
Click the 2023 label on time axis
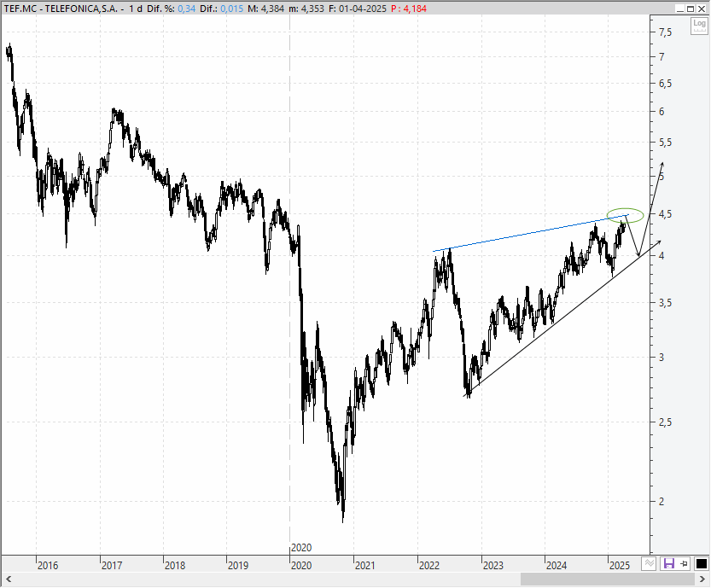point(492,565)
